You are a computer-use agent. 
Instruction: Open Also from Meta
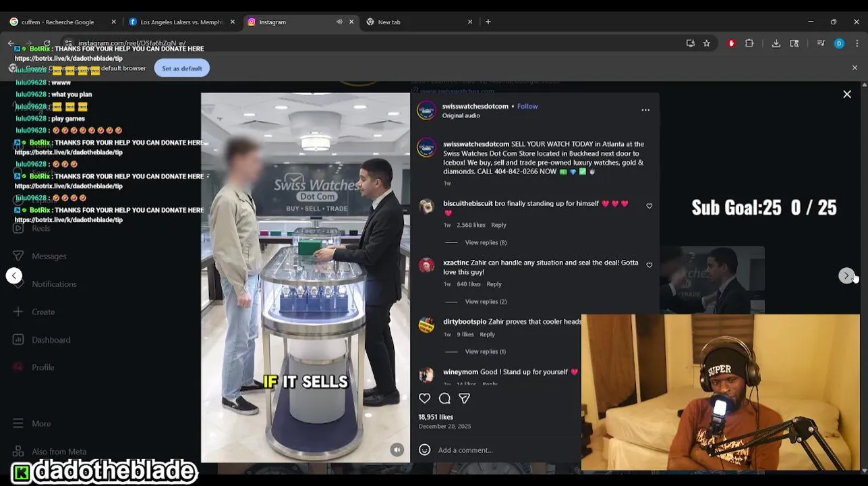[49, 452]
